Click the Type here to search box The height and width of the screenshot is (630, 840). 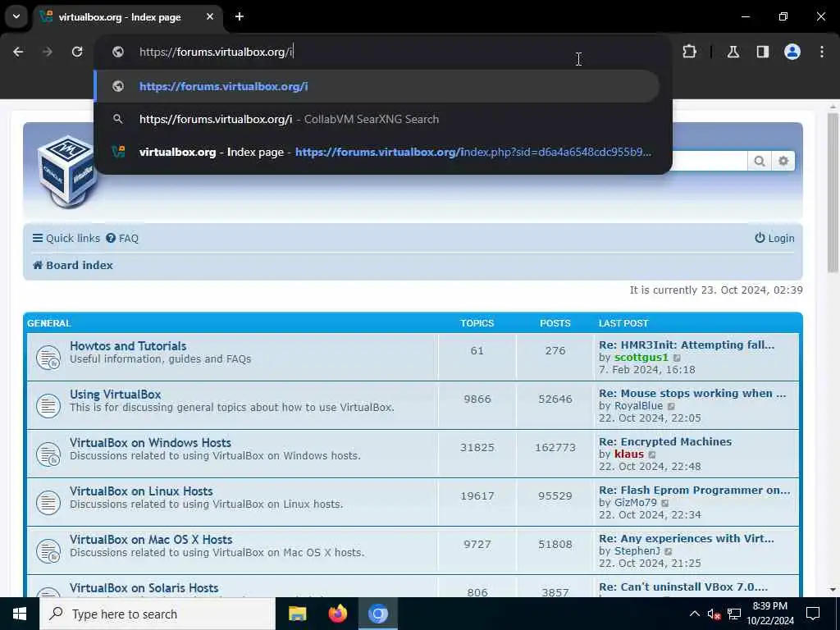coord(157,614)
